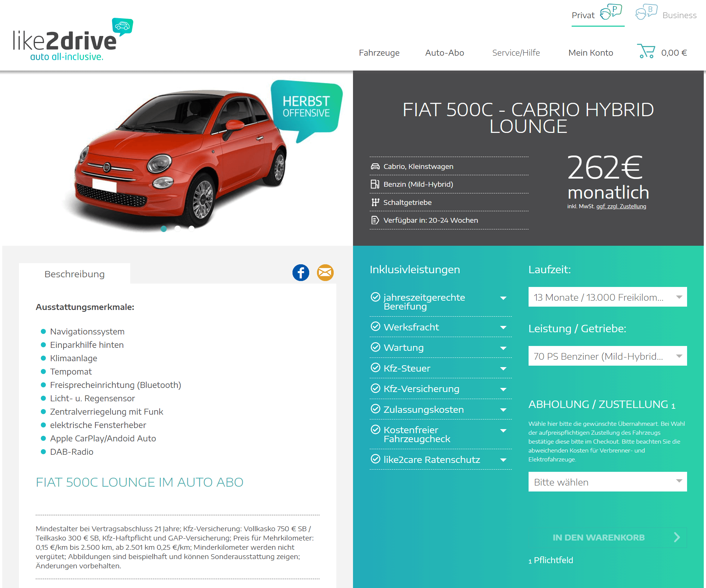Show first car image slide
706x588 pixels.
pyautogui.click(x=164, y=229)
